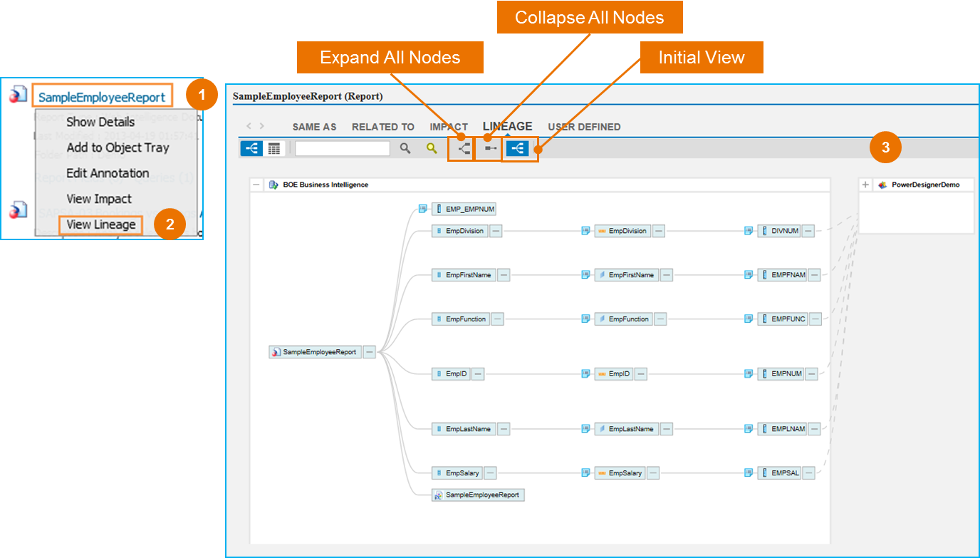Click the orange measure icon on the EmpID node
The image size is (980, 558).
point(602,374)
